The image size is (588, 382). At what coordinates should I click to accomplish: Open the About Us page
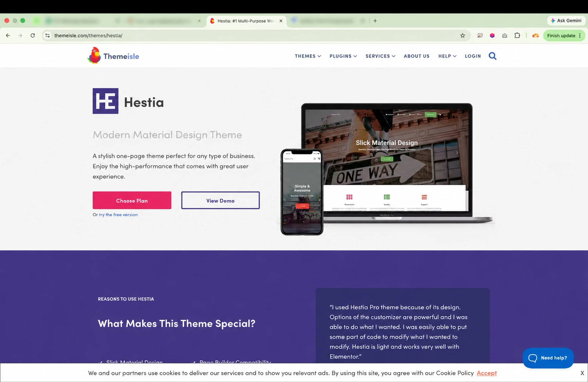pos(416,56)
